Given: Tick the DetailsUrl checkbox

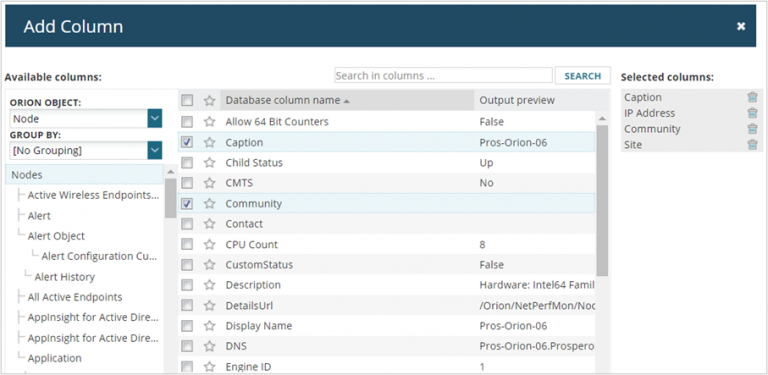Looking at the screenshot, I should click(187, 305).
